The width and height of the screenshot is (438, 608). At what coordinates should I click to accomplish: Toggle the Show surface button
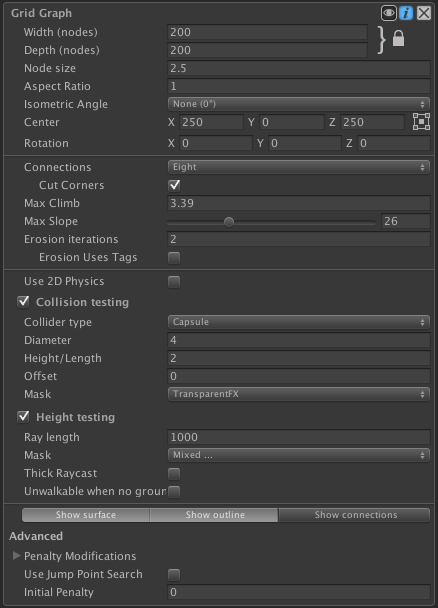(x=86, y=515)
